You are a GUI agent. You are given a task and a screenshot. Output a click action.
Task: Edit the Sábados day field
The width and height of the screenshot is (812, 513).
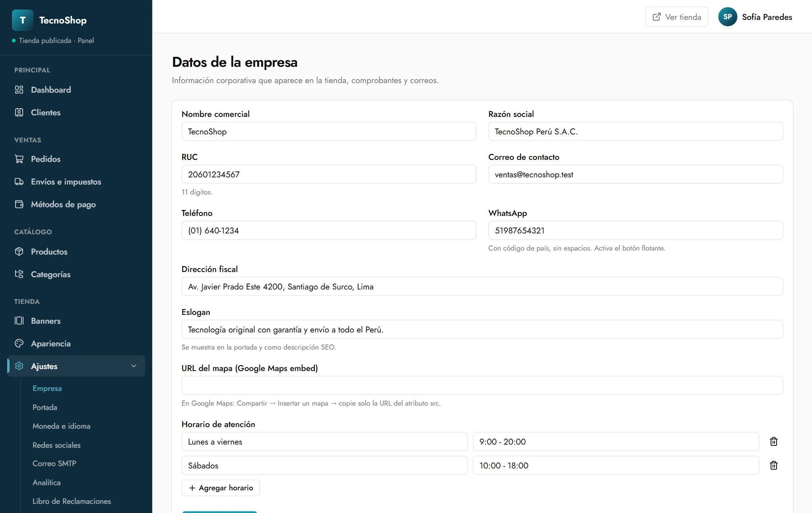[325, 465]
